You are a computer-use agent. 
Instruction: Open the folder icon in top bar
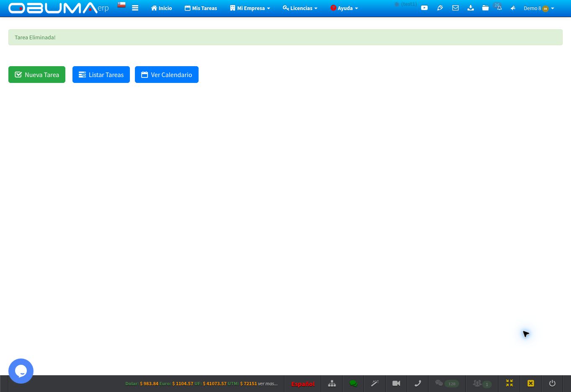[485, 8]
